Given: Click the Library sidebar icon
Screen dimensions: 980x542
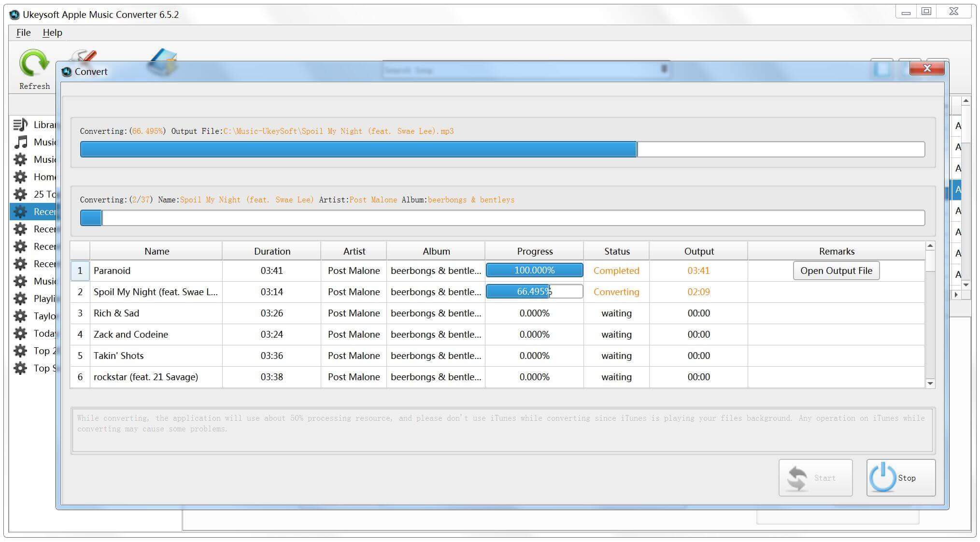Looking at the screenshot, I should pos(21,124).
